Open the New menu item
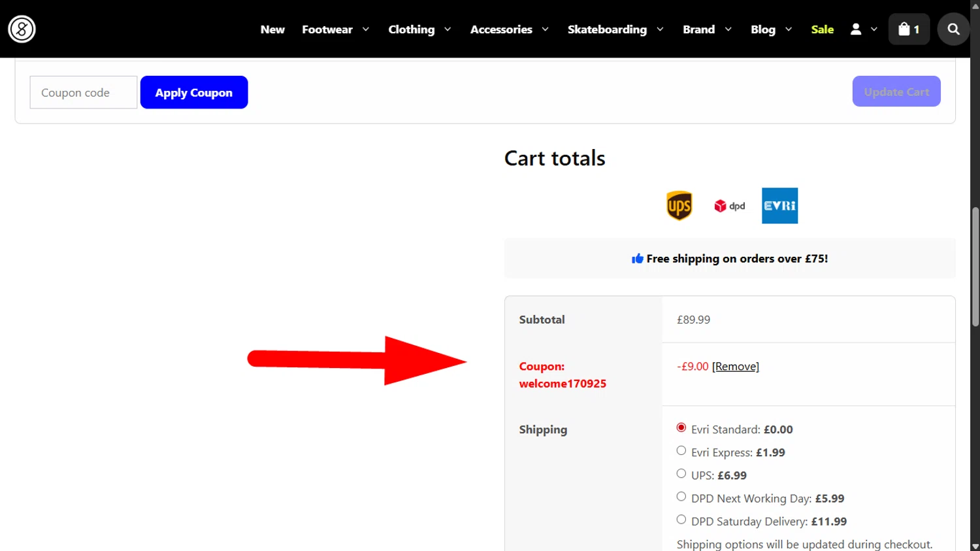This screenshot has height=551, width=980. 272,29
